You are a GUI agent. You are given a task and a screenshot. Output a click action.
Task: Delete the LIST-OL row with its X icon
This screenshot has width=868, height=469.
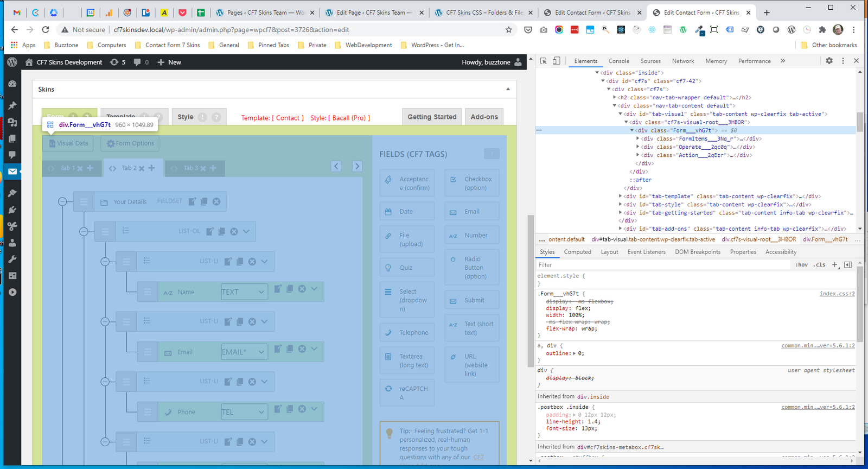tap(234, 231)
